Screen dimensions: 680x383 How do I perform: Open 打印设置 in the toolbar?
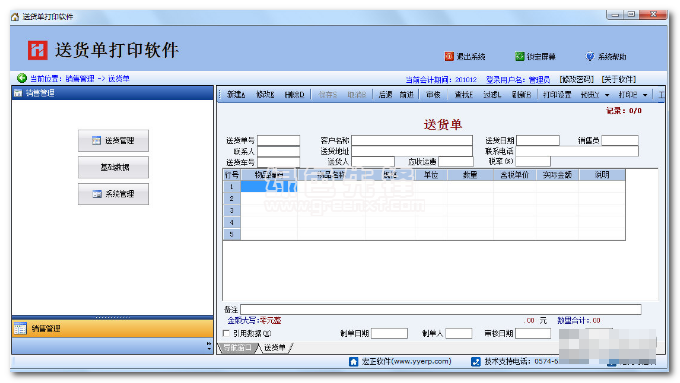tap(557, 95)
